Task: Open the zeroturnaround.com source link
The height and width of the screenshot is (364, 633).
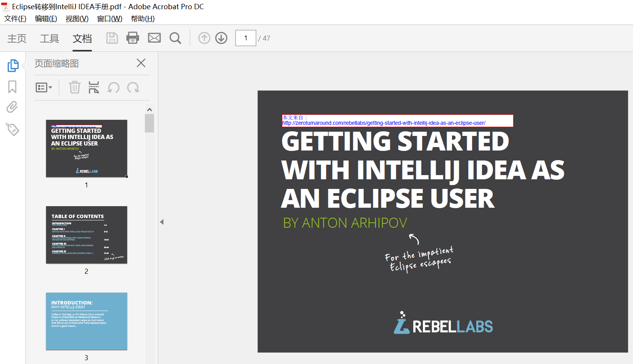Action: [384, 123]
